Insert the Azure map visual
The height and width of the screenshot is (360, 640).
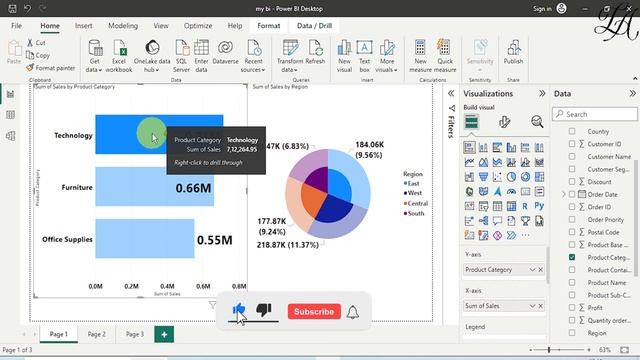(497, 191)
